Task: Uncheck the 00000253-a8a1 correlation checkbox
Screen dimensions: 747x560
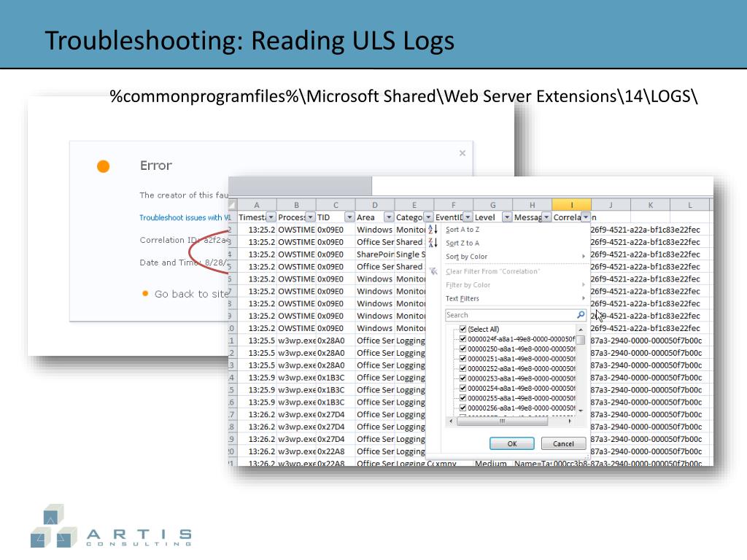Action: click(462, 378)
